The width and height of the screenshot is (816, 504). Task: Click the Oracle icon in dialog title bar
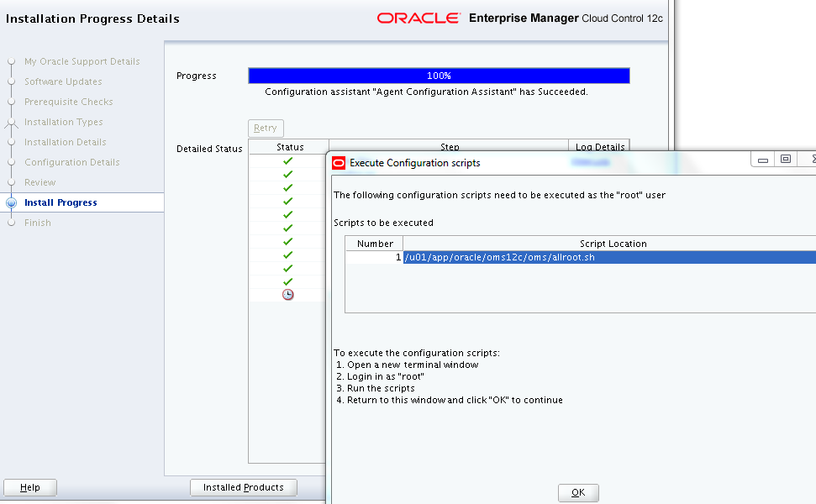[339, 163]
